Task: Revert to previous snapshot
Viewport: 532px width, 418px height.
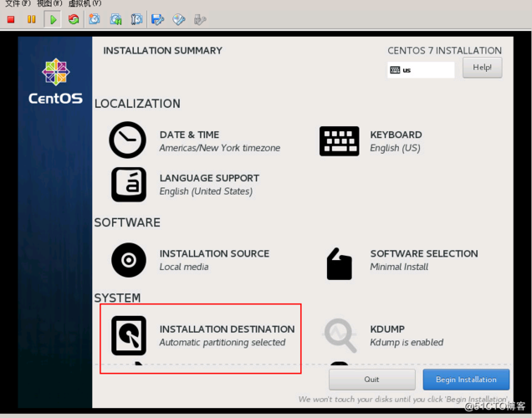Action: coord(115,19)
